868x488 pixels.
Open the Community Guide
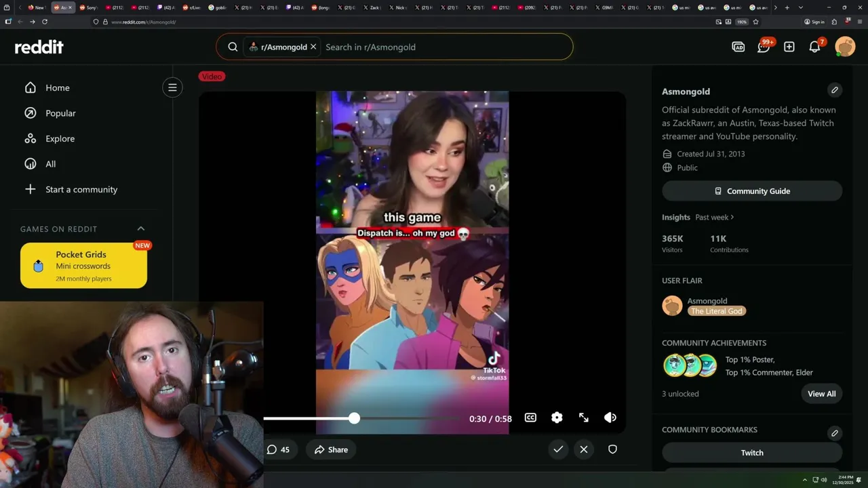(x=752, y=191)
